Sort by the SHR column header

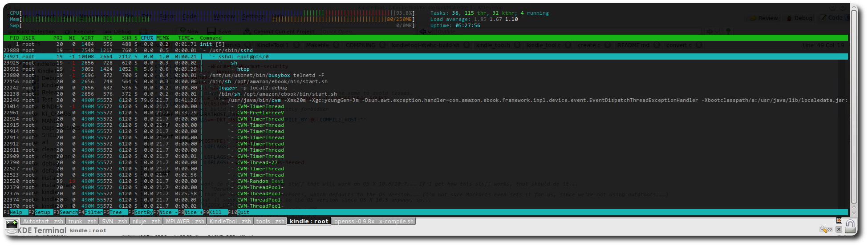(x=126, y=38)
